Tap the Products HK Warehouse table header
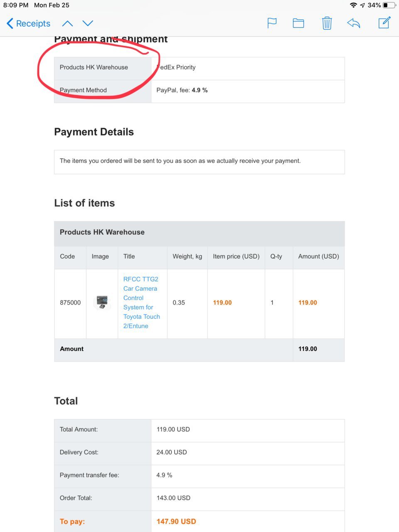 pos(199,232)
